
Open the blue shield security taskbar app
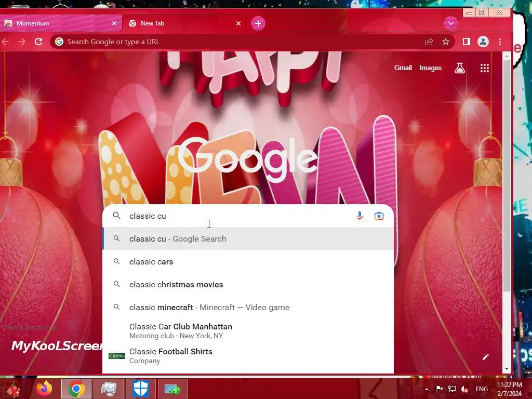pos(140,389)
